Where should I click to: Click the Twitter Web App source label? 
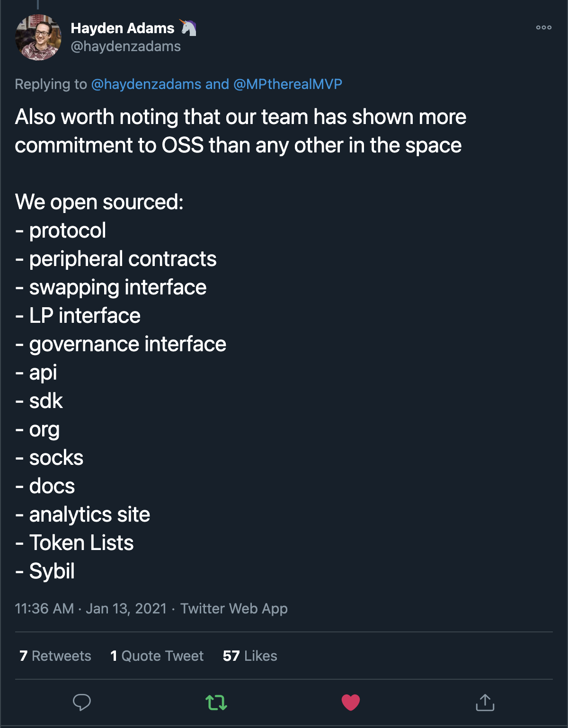click(x=234, y=609)
